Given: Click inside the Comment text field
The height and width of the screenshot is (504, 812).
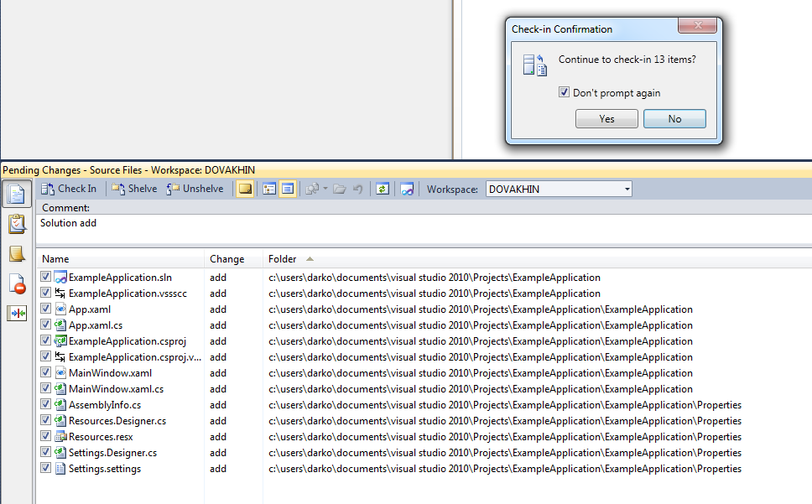Looking at the screenshot, I should 252,223.
